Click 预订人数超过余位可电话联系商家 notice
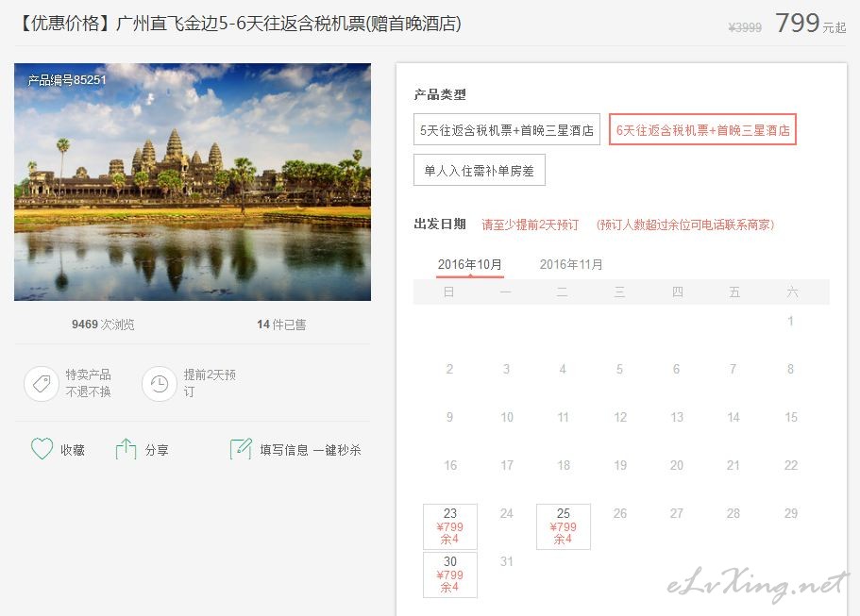The image size is (860, 616). click(x=685, y=225)
